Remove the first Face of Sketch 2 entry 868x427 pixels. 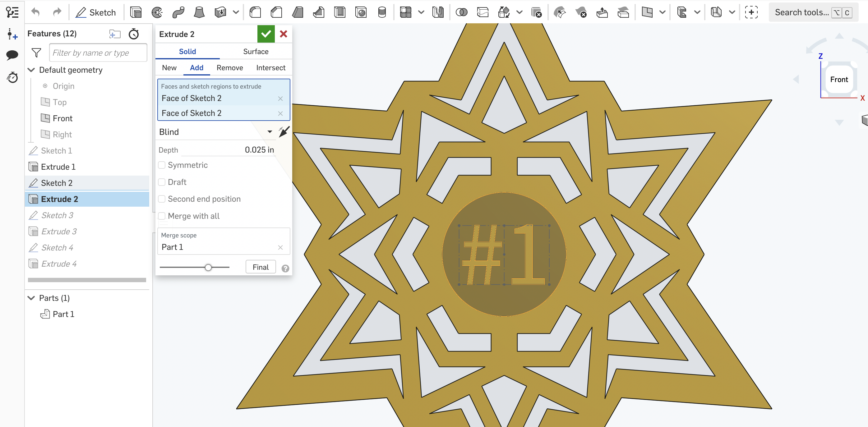tap(280, 98)
